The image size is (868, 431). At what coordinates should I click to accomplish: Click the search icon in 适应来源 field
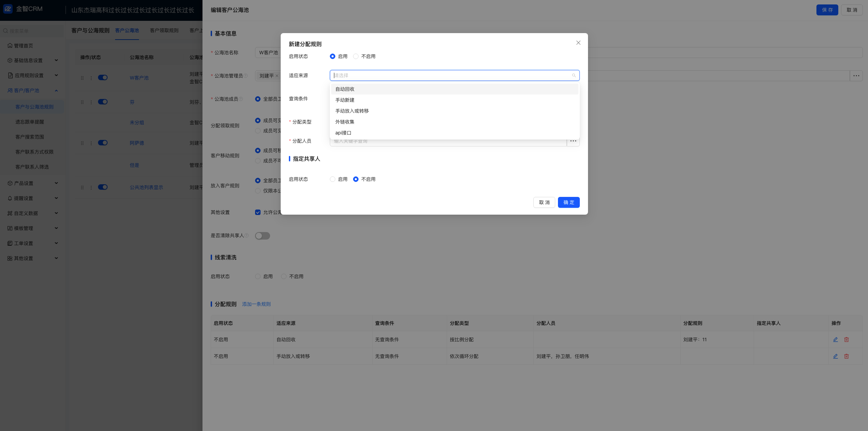tap(574, 75)
